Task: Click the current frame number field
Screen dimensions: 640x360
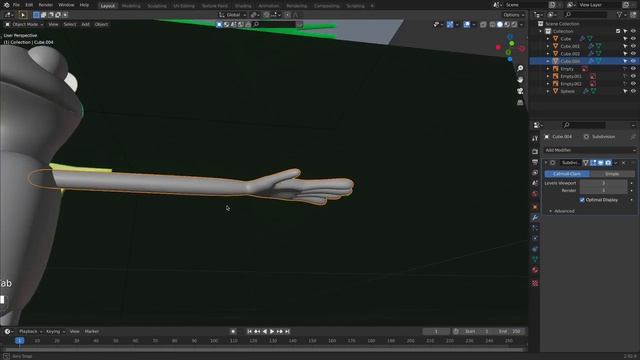Action: [436, 331]
